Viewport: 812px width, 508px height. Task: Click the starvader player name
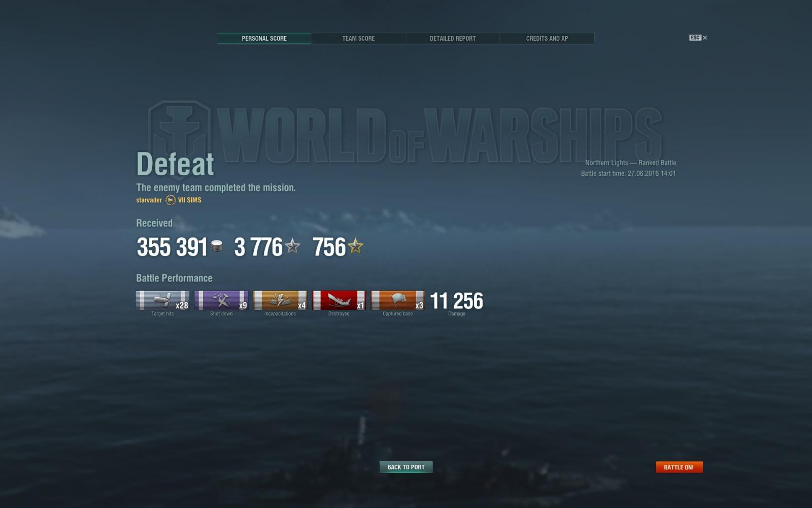click(149, 200)
